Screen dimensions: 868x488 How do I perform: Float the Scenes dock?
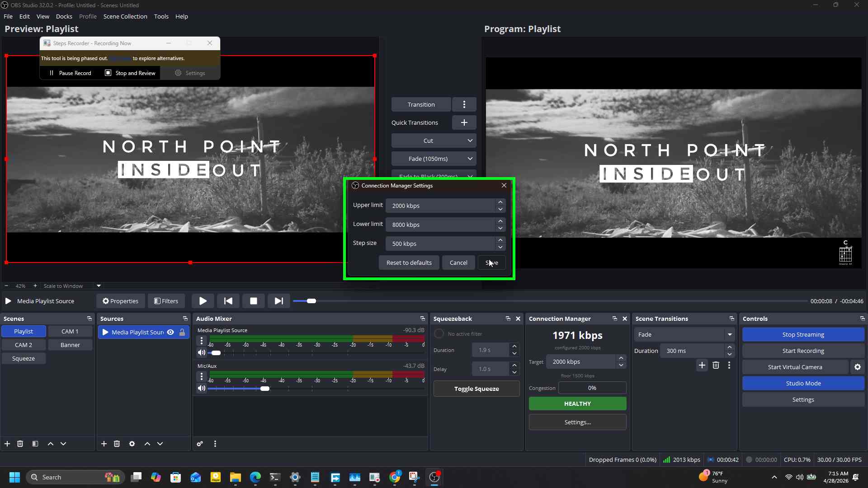pos(89,319)
